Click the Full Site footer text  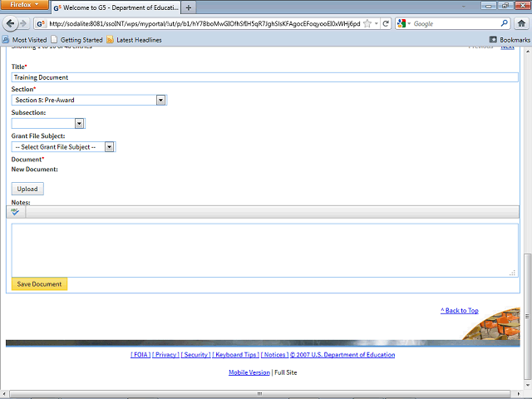point(286,372)
